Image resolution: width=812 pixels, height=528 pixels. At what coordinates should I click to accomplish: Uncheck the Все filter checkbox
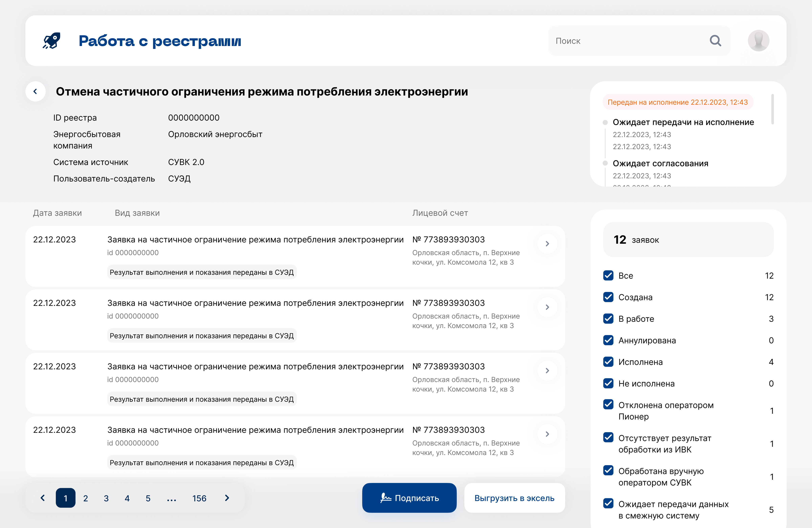click(608, 276)
